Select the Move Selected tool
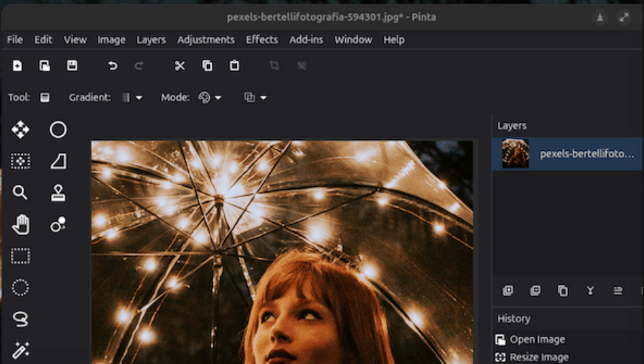This screenshot has height=364, width=644. click(21, 129)
